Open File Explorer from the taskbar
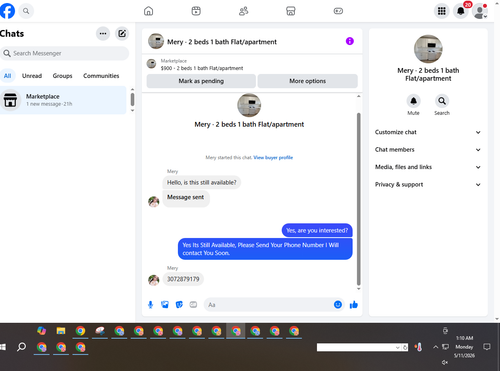The image size is (500, 371). coord(61,331)
